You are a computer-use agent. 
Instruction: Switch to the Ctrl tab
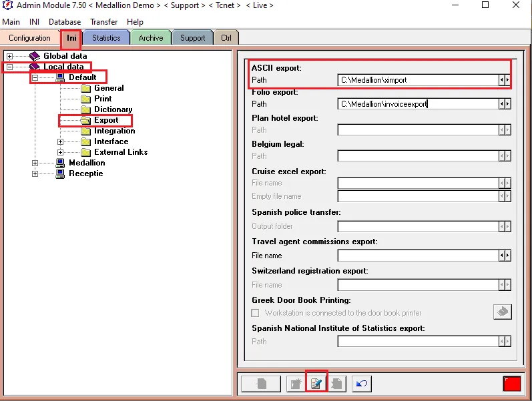[226, 38]
